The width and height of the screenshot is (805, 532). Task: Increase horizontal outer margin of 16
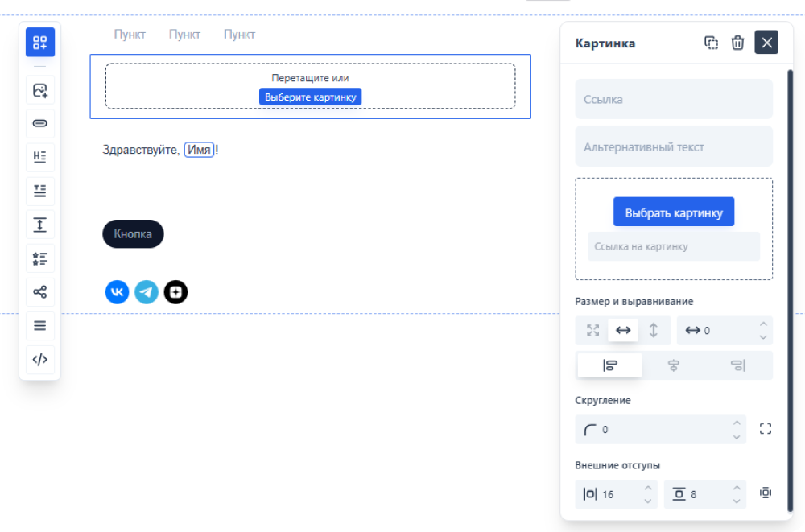tap(647, 488)
